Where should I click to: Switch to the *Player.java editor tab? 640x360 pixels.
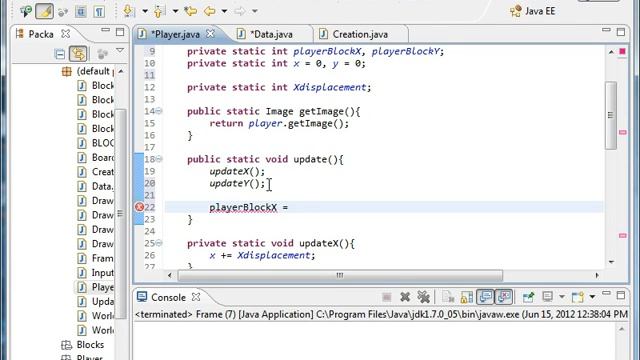point(176,34)
